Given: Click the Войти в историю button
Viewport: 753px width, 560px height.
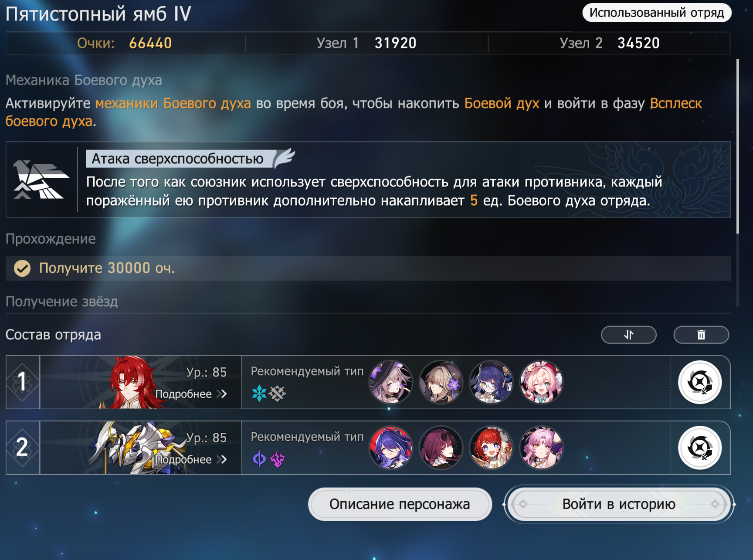Looking at the screenshot, I should (619, 504).
